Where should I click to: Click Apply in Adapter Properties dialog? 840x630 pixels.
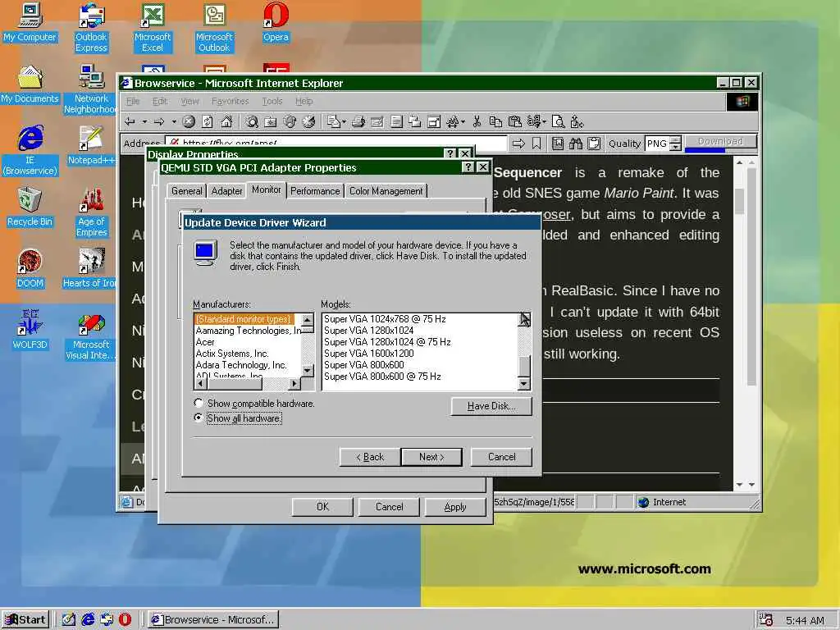454,507
